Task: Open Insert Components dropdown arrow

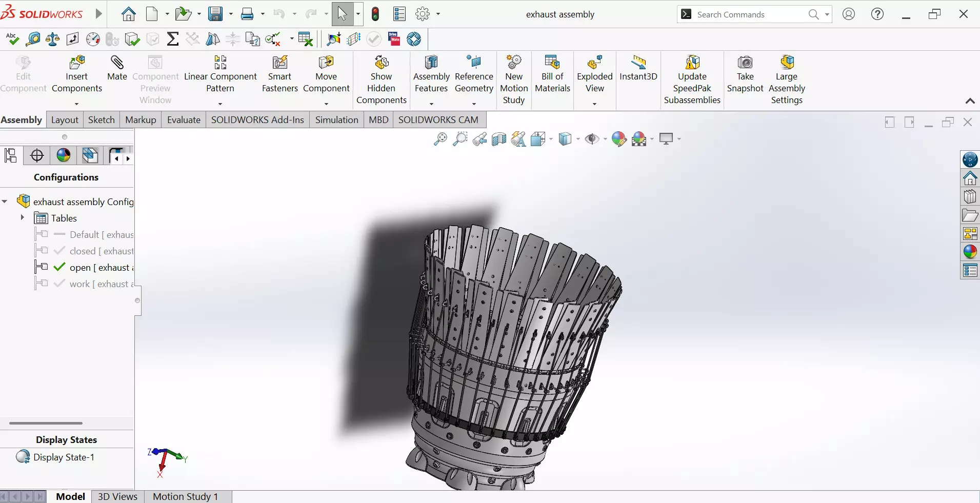Action: [77, 104]
